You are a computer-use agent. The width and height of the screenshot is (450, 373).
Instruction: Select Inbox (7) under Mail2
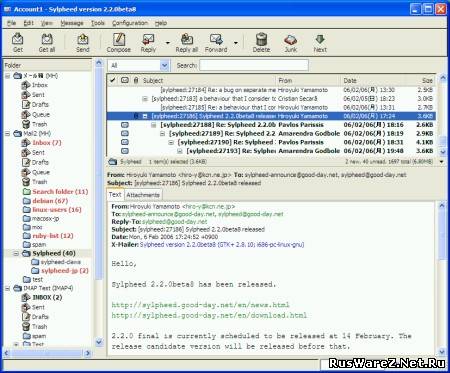click(x=47, y=143)
